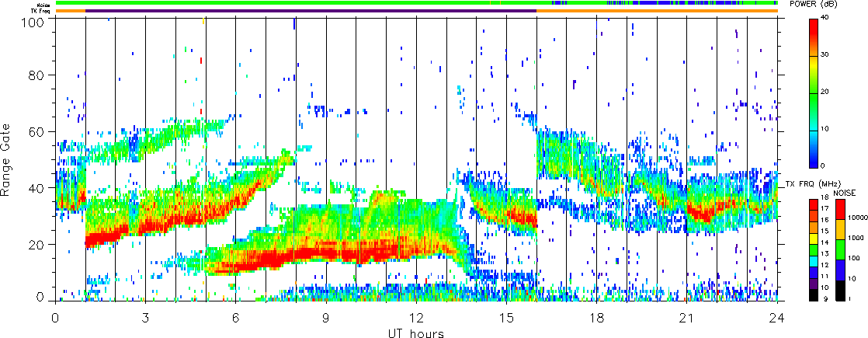The image size is (868, 338).
Task: Pick the cyan swatch in TX FRQ legend
Action: 813,261
